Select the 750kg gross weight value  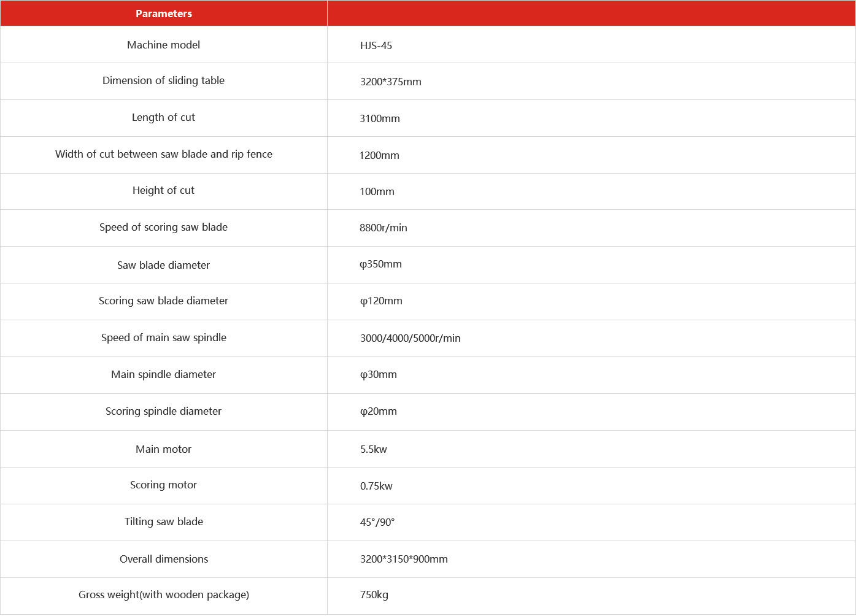click(374, 595)
